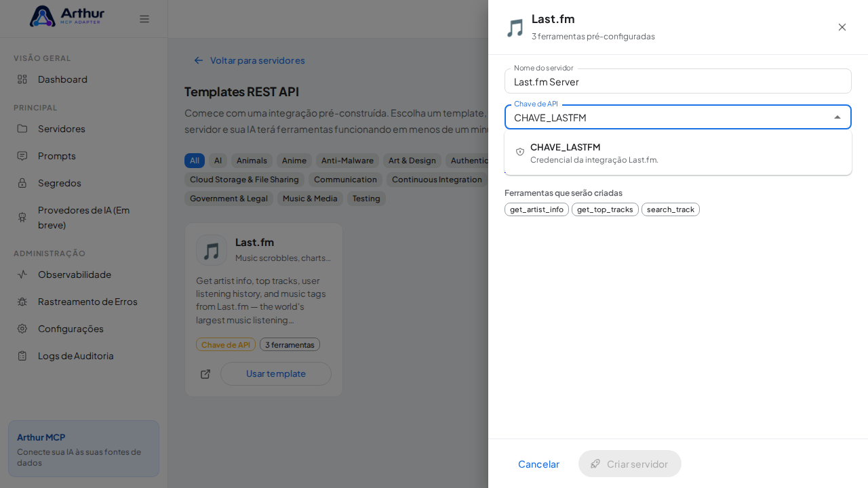Click the Nome do servidor input field
The height and width of the screenshot is (488, 868).
(678, 81)
